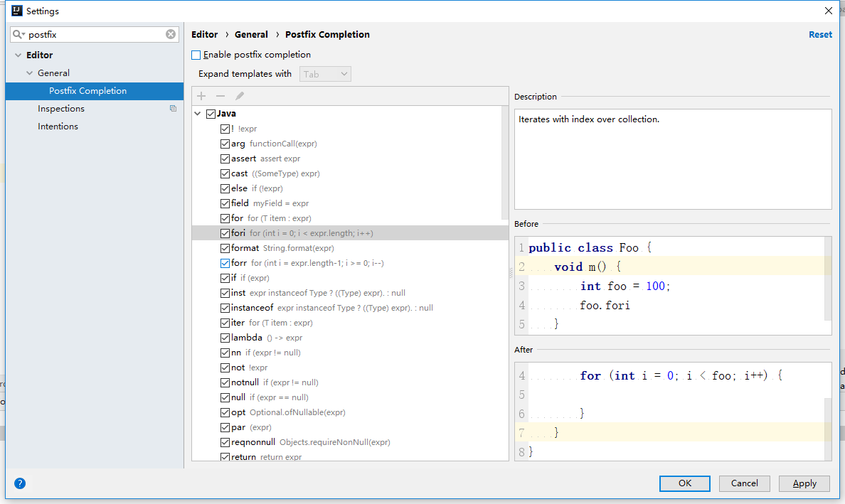Collapse the Java tree node

pyautogui.click(x=198, y=113)
